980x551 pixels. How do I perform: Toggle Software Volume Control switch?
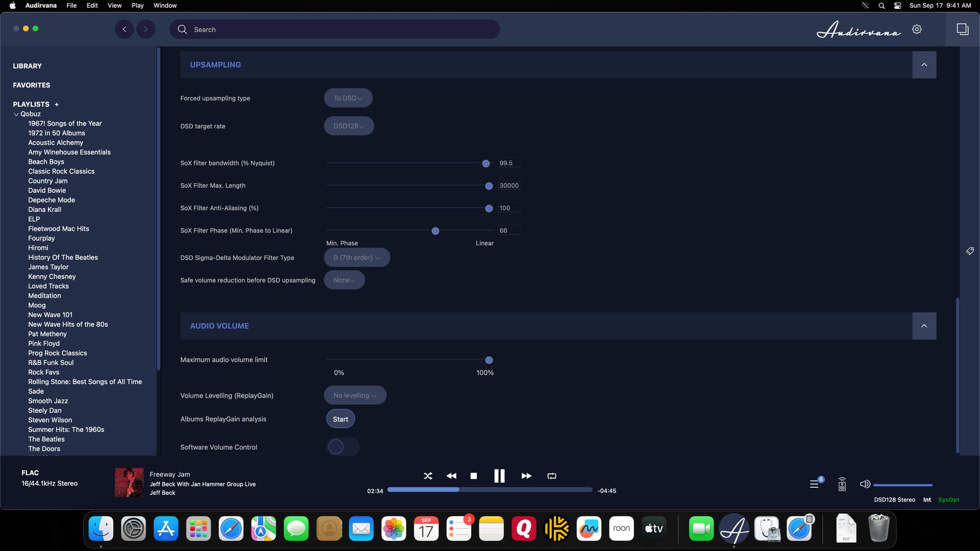[x=342, y=447]
